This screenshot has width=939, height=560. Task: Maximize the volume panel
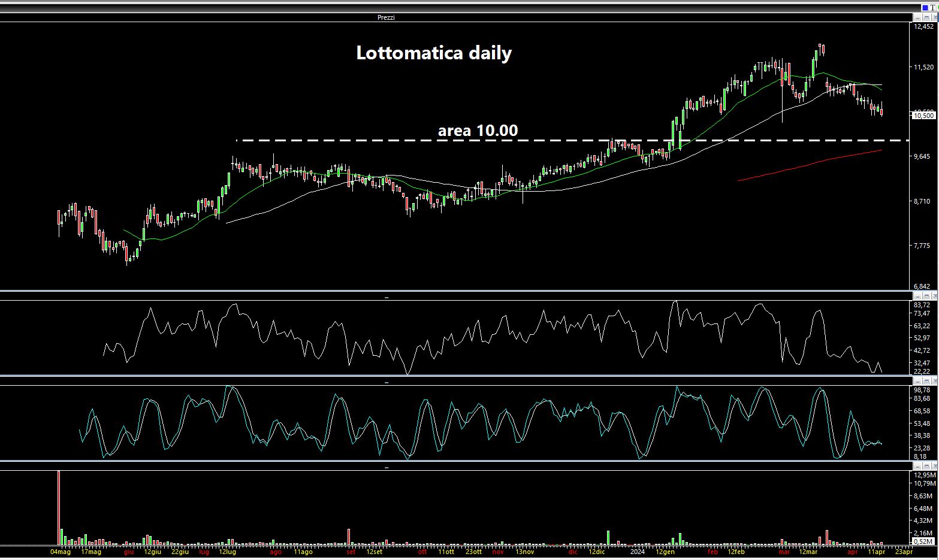click(x=925, y=465)
